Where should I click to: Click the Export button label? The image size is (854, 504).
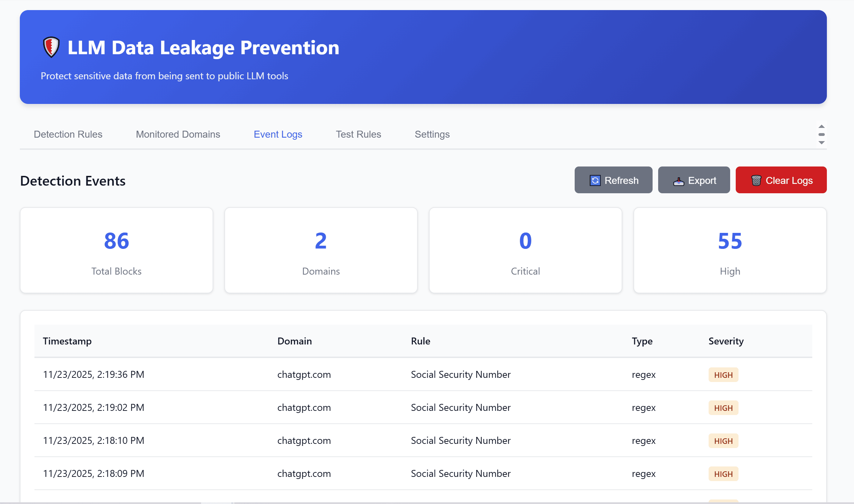(x=702, y=180)
